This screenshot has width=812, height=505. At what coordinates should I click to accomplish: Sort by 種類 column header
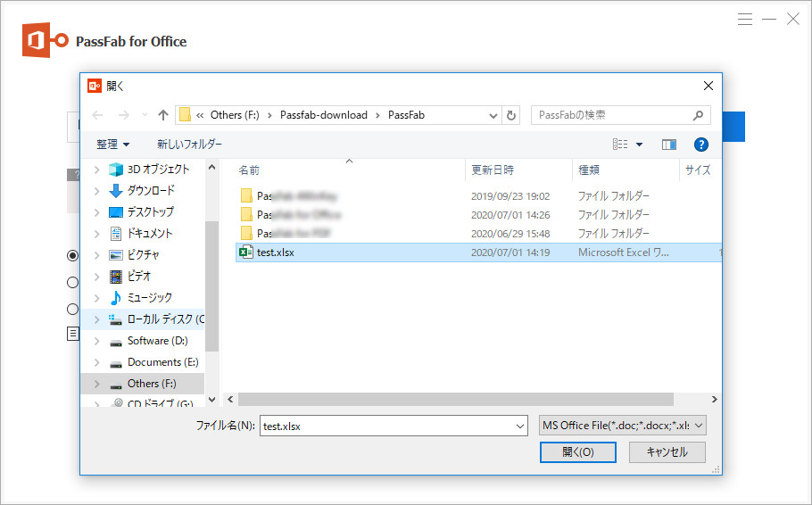(x=589, y=170)
